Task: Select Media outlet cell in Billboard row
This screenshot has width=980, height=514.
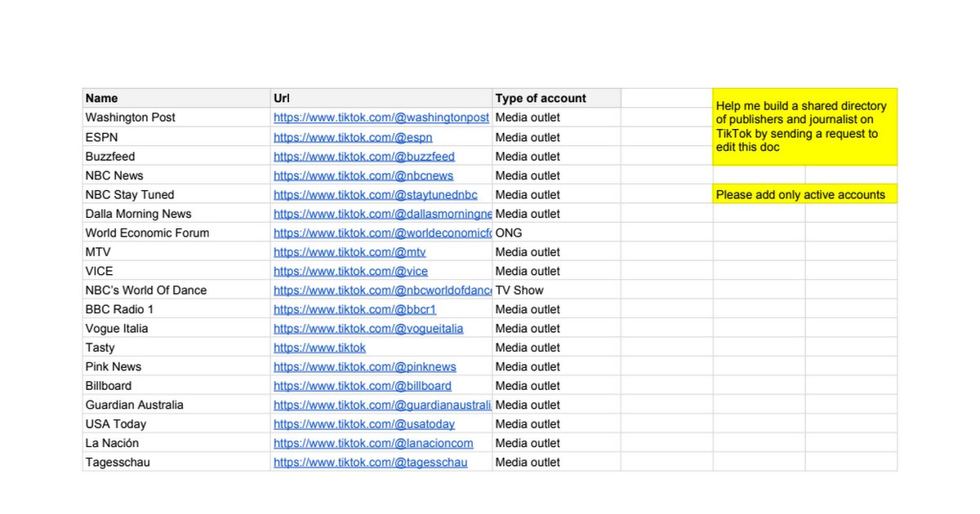Action: [556, 385]
